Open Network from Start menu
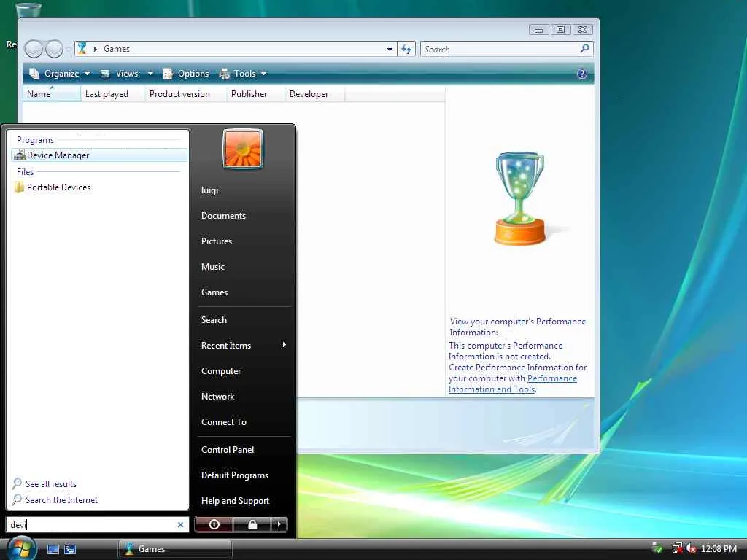The width and height of the screenshot is (747, 560). point(217,397)
